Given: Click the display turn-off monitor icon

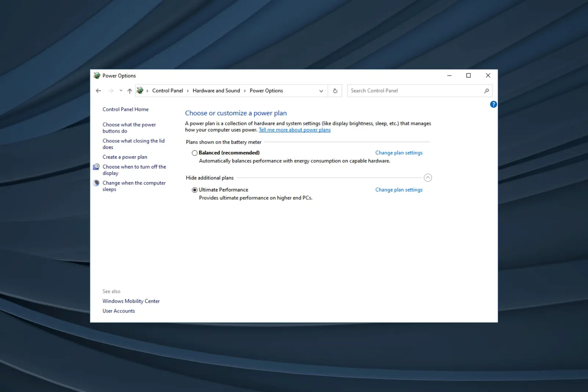Looking at the screenshot, I should coord(96,167).
